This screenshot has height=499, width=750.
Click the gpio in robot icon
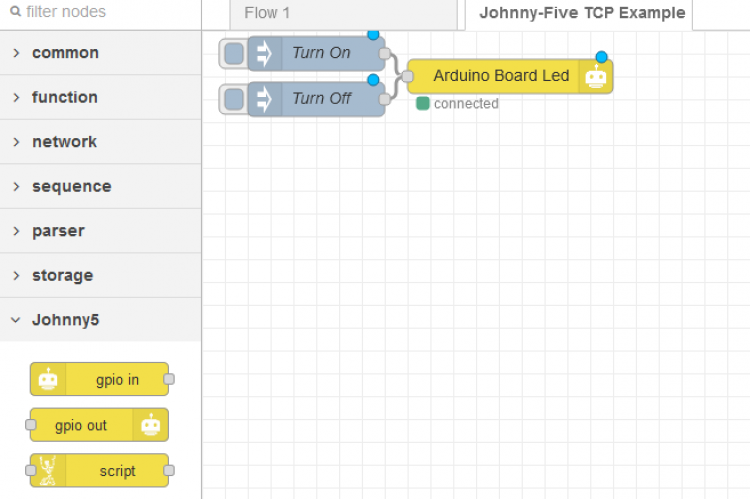[48, 379]
